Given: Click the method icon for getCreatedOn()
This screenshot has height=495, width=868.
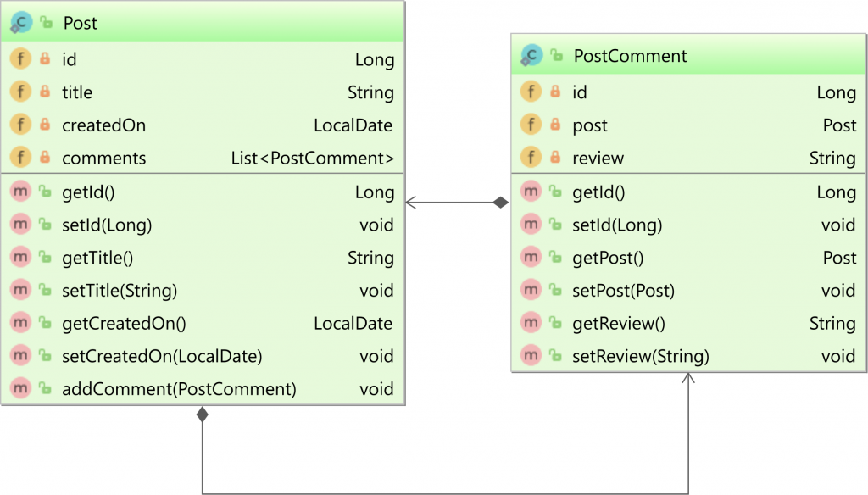Looking at the screenshot, I should click(20, 323).
